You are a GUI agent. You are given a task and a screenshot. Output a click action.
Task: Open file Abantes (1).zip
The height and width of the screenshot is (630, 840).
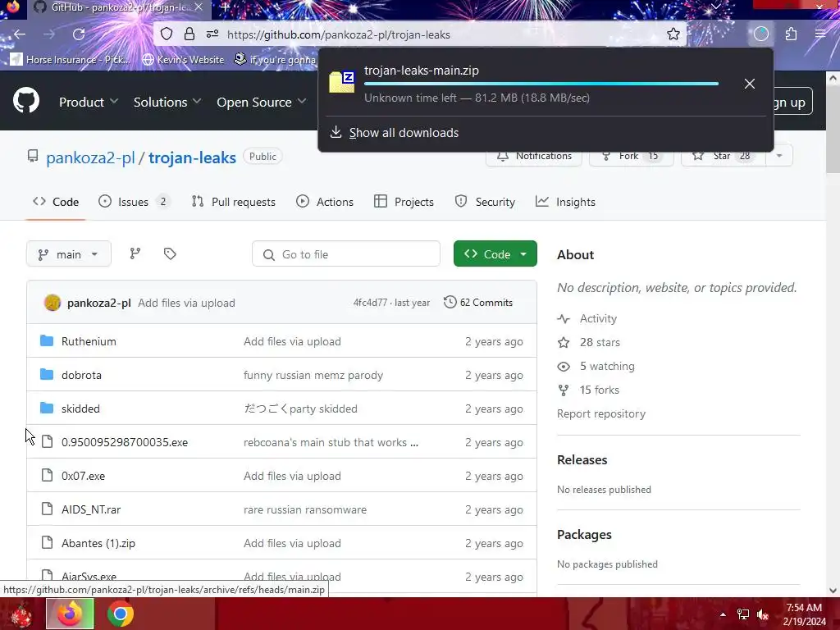pos(98,543)
